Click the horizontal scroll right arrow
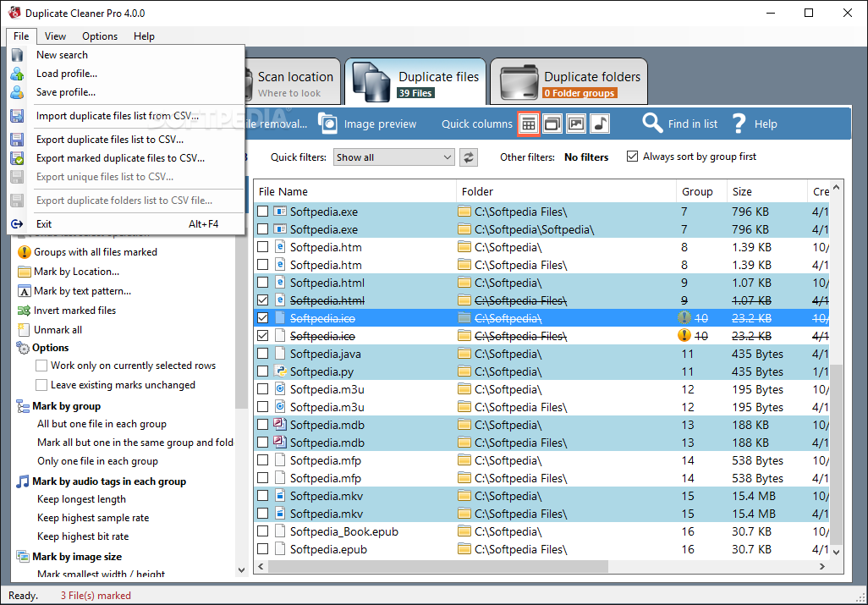This screenshot has height=605, width=868. (x=822, y=566)
